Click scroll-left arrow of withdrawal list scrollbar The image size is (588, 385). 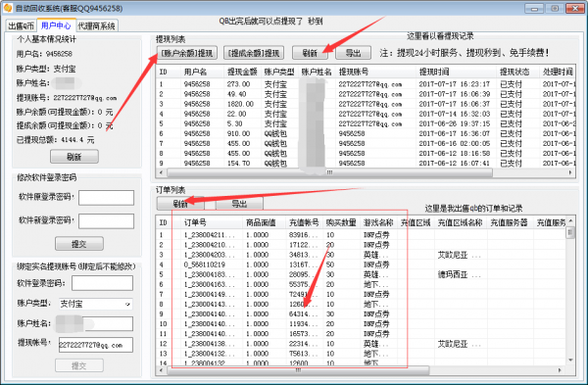click(162, 172)
